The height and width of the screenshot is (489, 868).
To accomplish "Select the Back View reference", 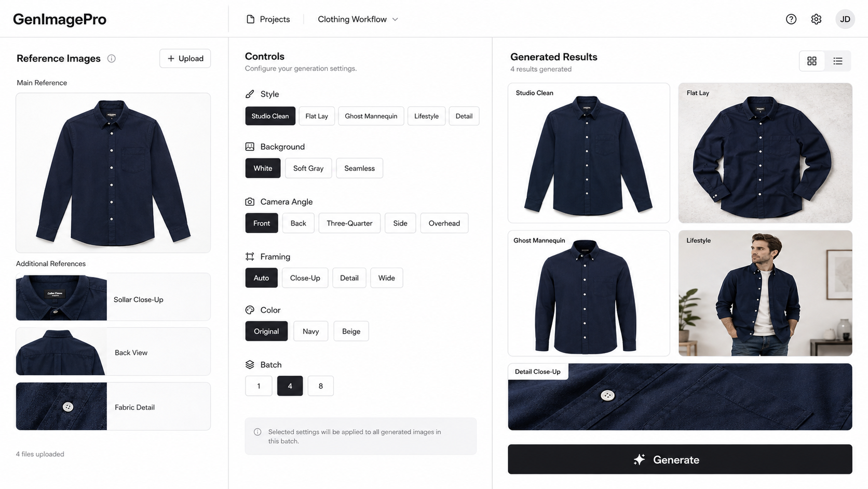I will pos(113,352).
